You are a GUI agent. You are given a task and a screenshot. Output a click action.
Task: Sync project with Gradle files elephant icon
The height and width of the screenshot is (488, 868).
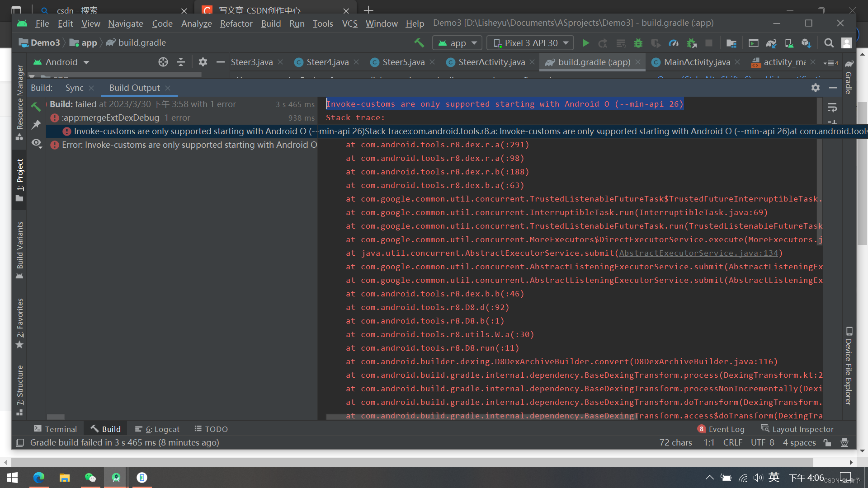coord(771,43)
